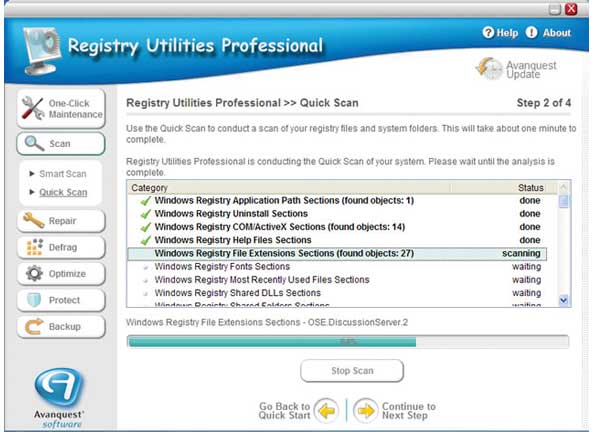Click the Help question mark icon
600x432 pixels.
tap(488, 33)
